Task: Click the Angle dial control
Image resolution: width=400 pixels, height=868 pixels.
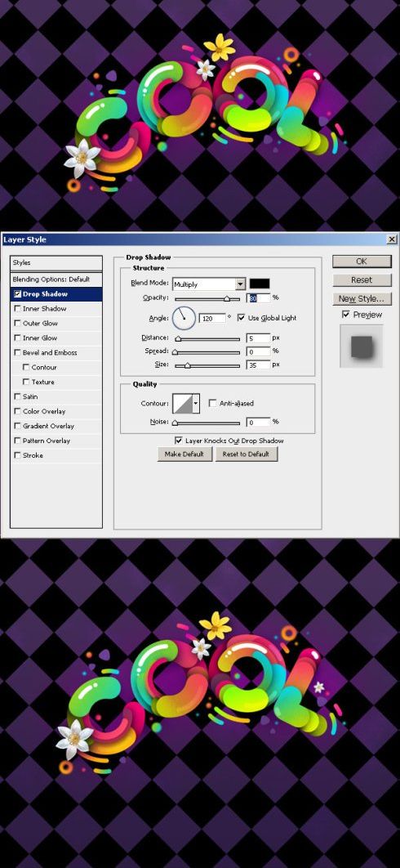Action: [x=184, y=318]
